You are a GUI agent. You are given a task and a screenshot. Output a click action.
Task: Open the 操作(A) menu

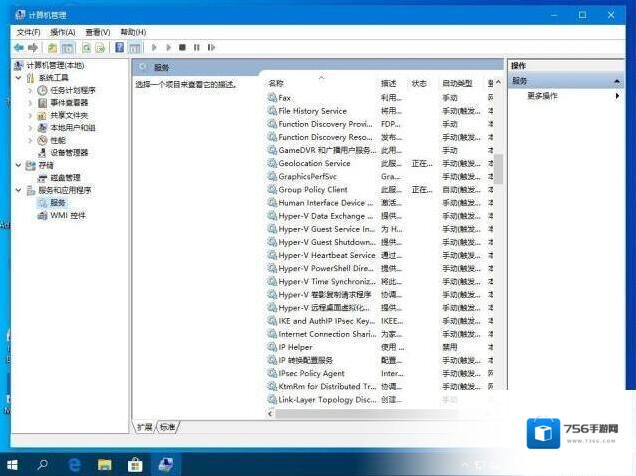coord(62,32)
